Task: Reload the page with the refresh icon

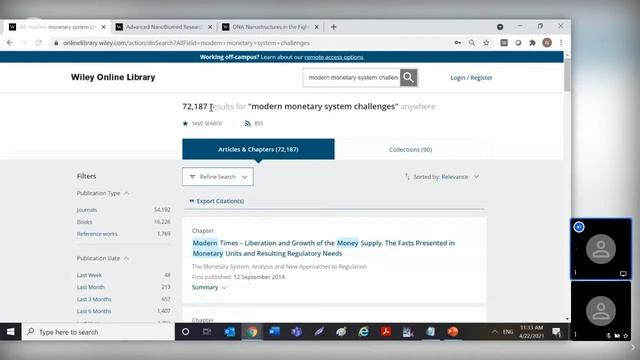Action: (38, 42)
